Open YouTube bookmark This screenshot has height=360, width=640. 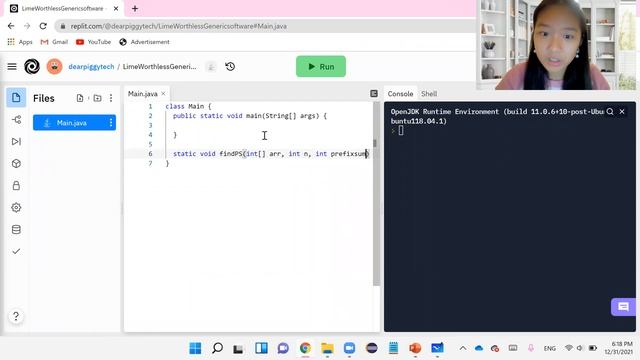click(x=93, y=42)
